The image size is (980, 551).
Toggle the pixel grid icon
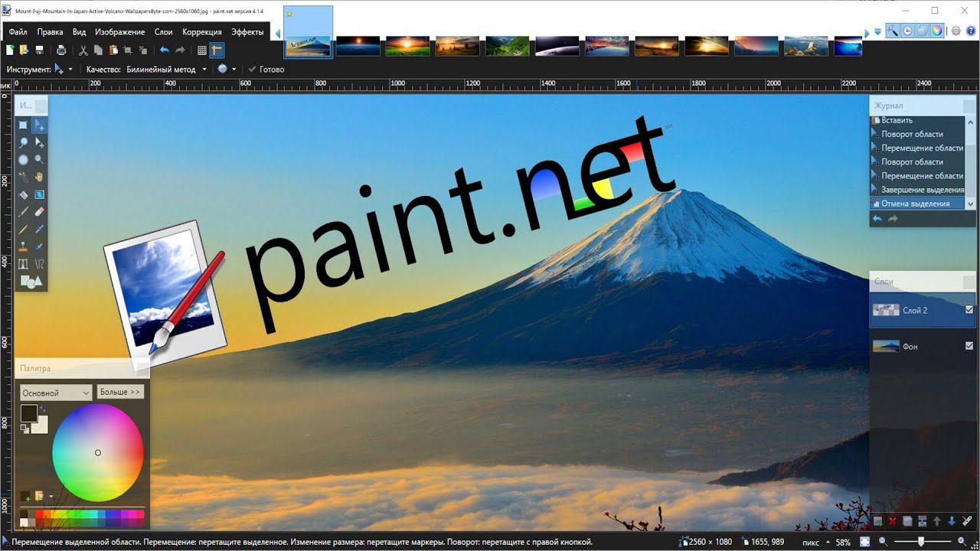tap(202, 51)
